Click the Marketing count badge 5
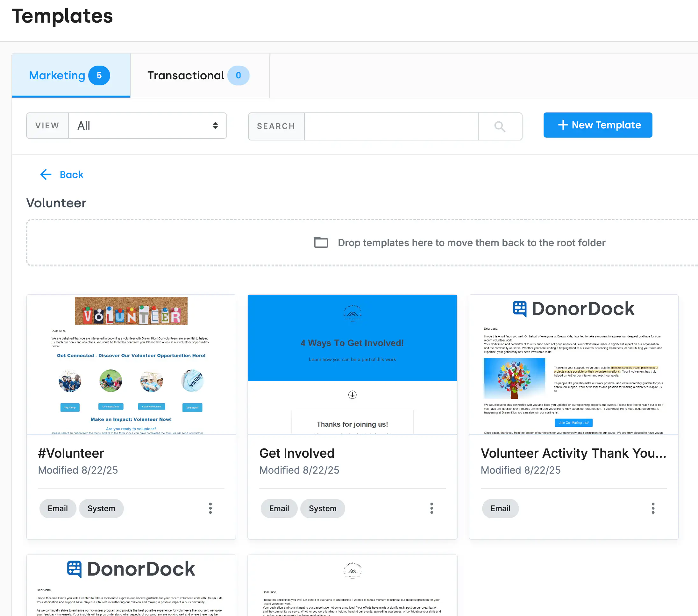This screenshot has width=698, height=616. pyautogui.click(x=99, y=75)
